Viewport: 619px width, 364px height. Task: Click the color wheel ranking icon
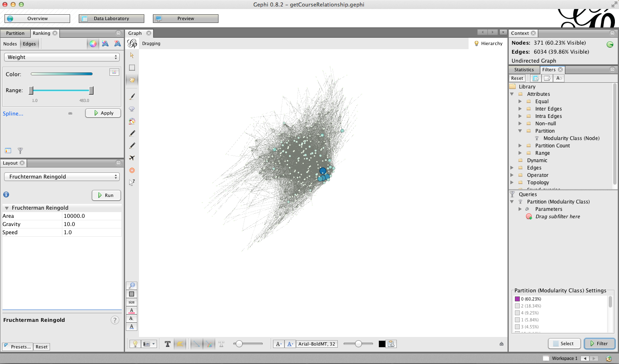point(93,44)
